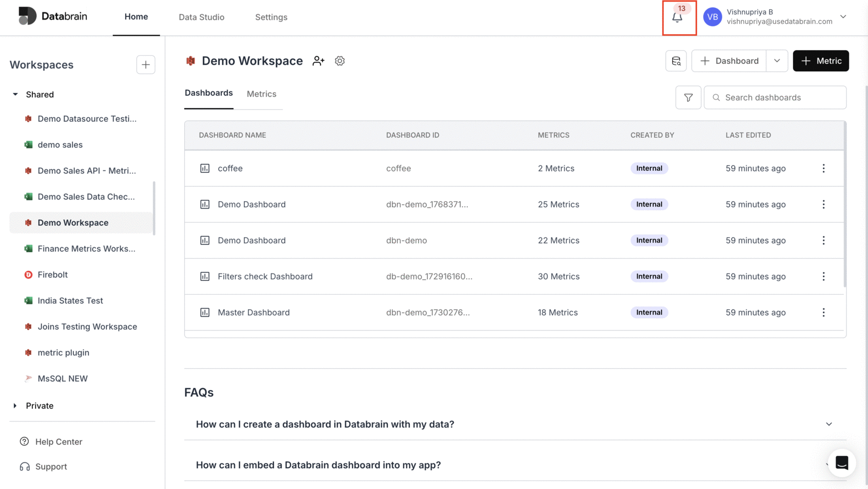Viewport: 868px width, 489px height.
Task: Switch to the Metrics tab
Action: 261,94
